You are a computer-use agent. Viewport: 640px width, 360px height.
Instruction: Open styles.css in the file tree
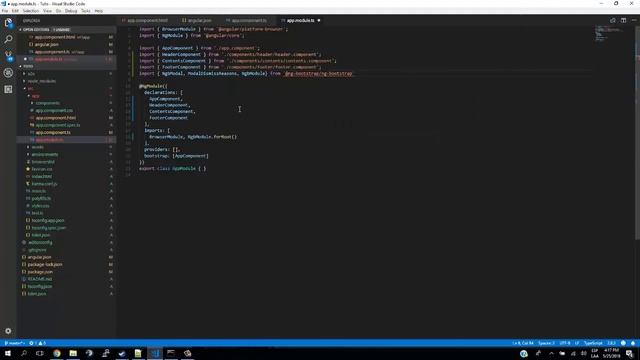[40, 206]
